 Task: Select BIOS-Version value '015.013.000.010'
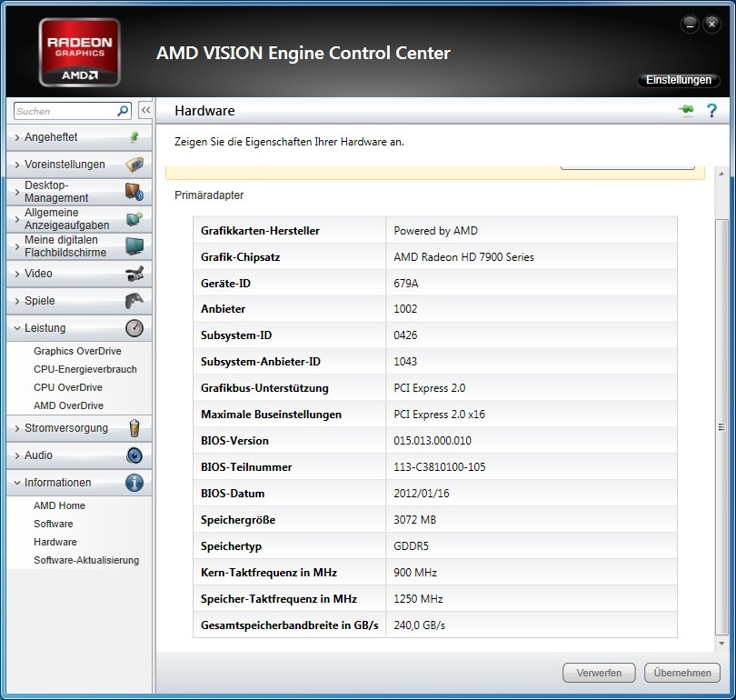433,441
